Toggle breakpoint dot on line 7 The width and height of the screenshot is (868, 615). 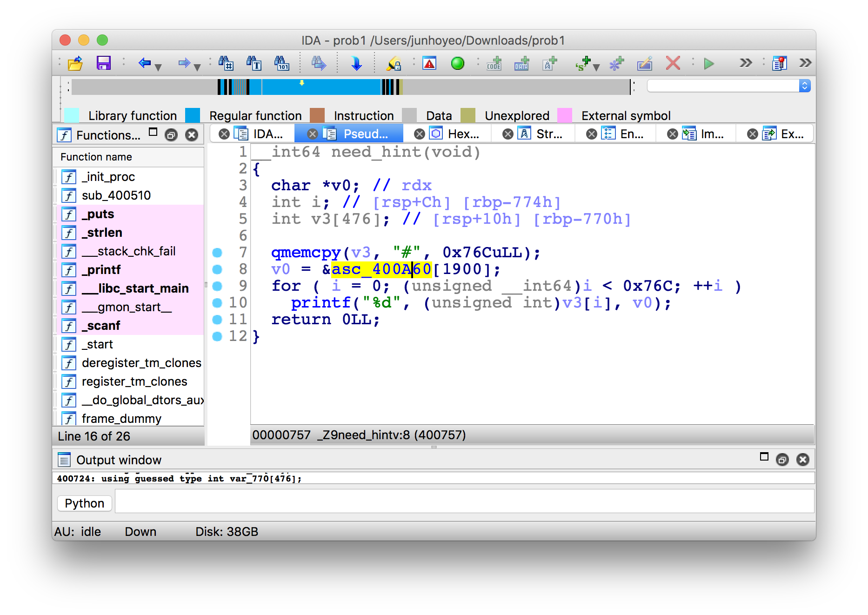(217, 253)
